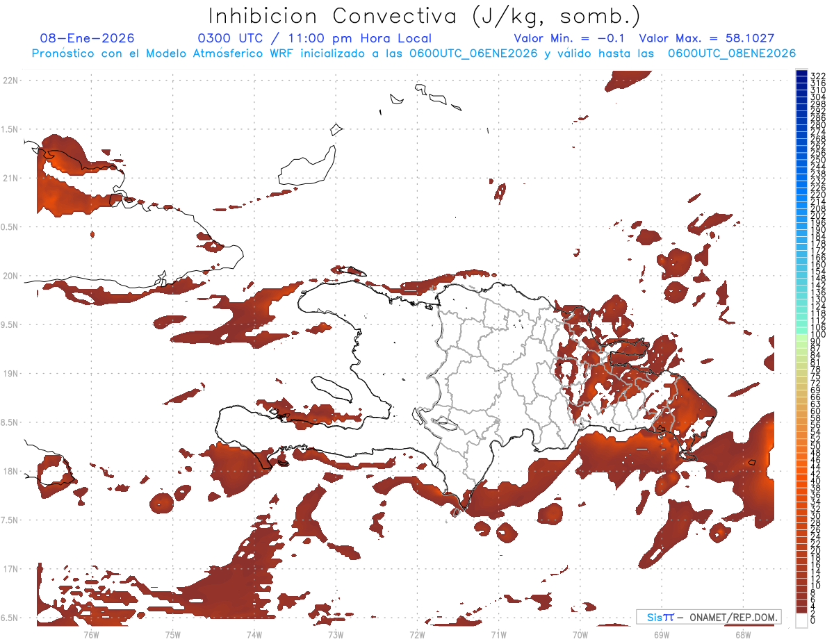834x644 pixels.
Task: Click the '70W' longitude label
Action: [580, 634]
